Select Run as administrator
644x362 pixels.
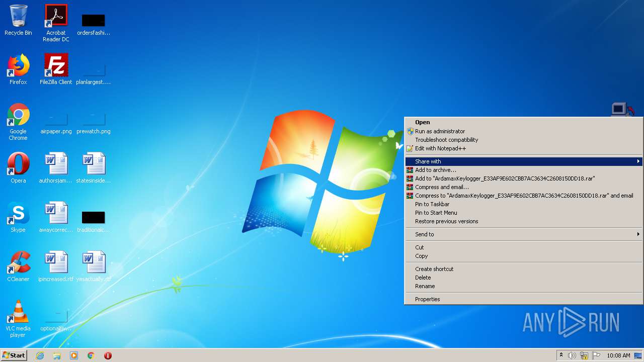(524, 131)
